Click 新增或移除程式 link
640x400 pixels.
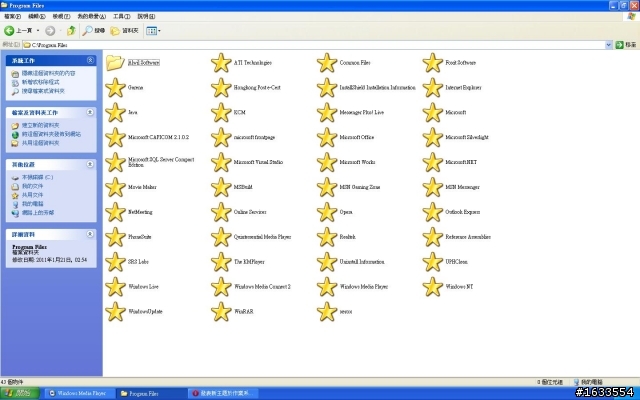click(40, 82)
